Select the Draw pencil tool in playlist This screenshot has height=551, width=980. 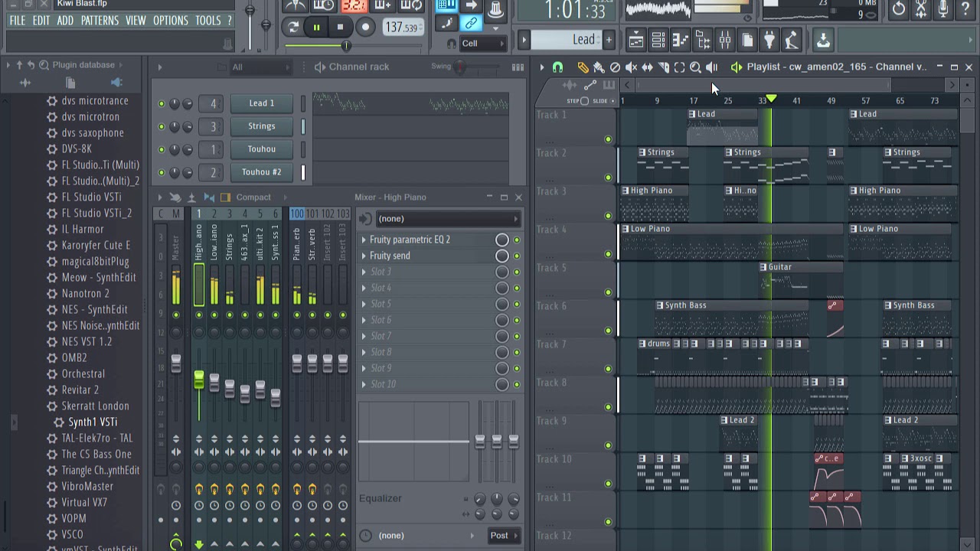pos(583,67)
